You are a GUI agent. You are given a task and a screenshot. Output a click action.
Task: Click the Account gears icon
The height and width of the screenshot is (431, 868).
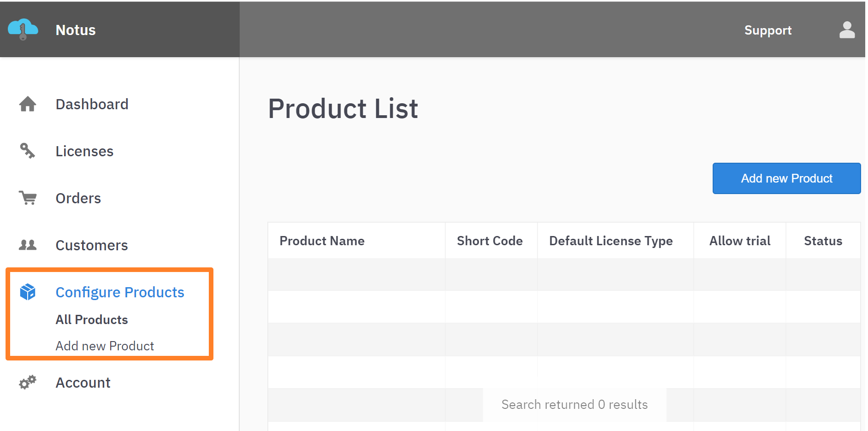tap(28, 382)
